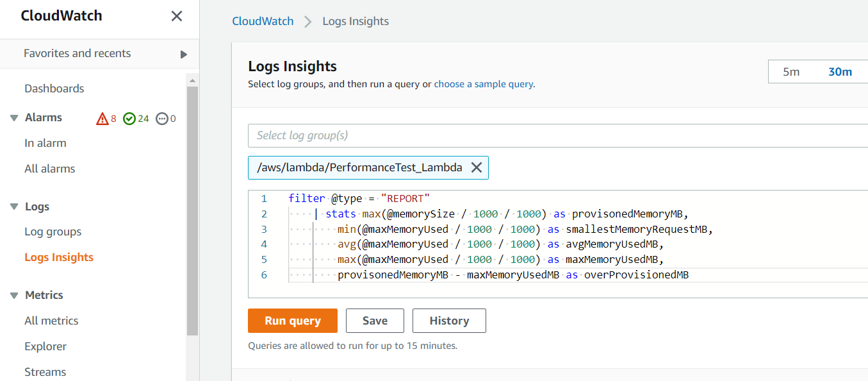Click the sidebar scrollbar thumb
The width and height of the screenshot is (868, 381).
[x=192, y=211]
